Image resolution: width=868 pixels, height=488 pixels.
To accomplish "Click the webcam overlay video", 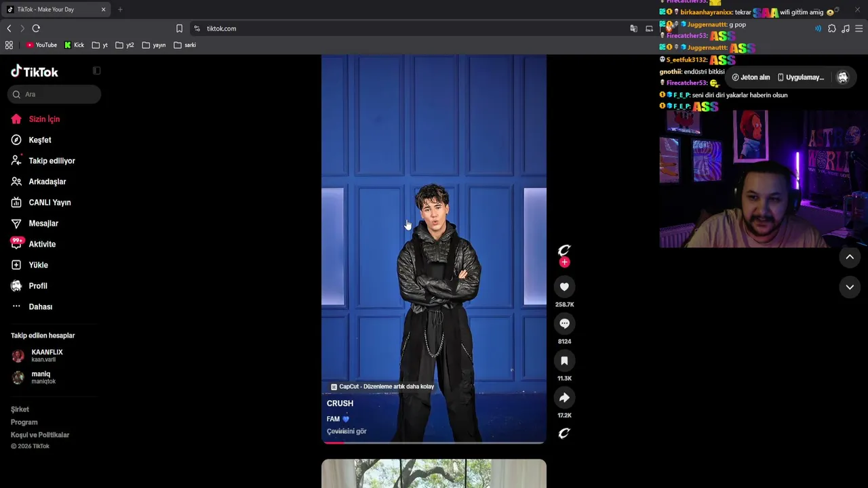I will point(764,179).
